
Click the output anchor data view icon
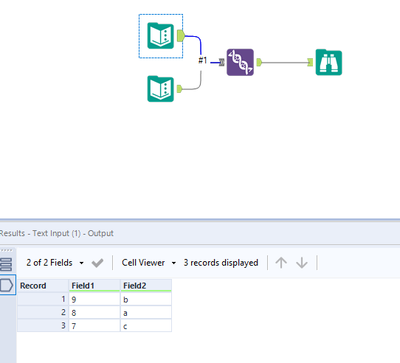tap(7, 285)
